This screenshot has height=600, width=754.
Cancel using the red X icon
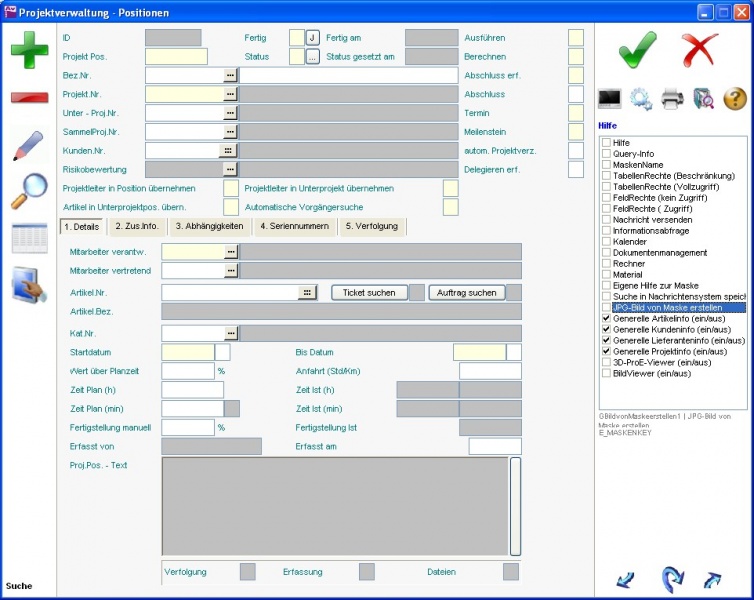coord(700,49)
